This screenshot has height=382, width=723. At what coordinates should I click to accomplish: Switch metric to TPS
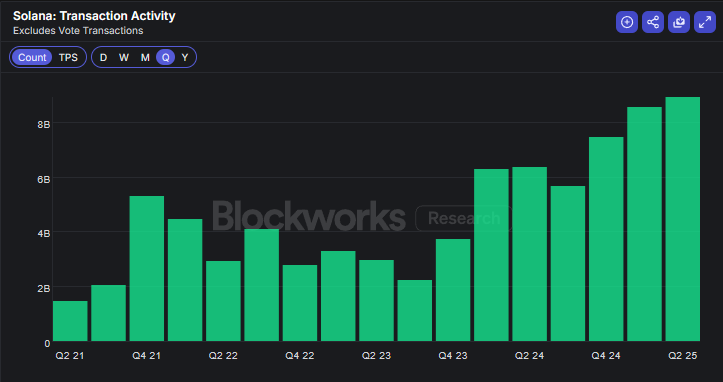pyautogui.click(x=68, y=57)
